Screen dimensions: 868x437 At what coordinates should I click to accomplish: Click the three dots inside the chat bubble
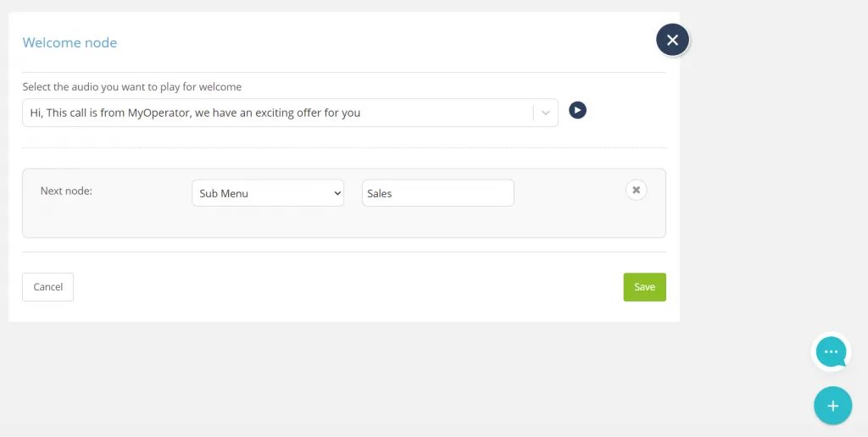pyautogui.click(x=831, y=351)
